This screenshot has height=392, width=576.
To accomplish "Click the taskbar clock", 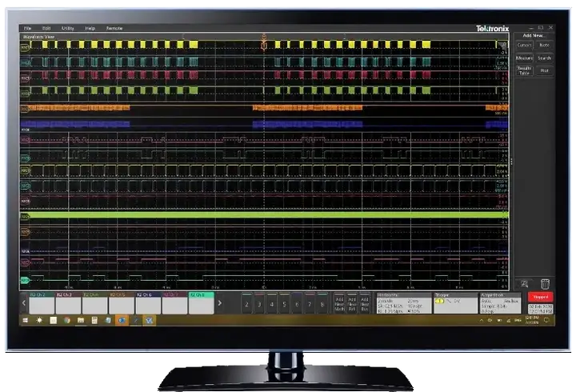I will coord(532,320).
